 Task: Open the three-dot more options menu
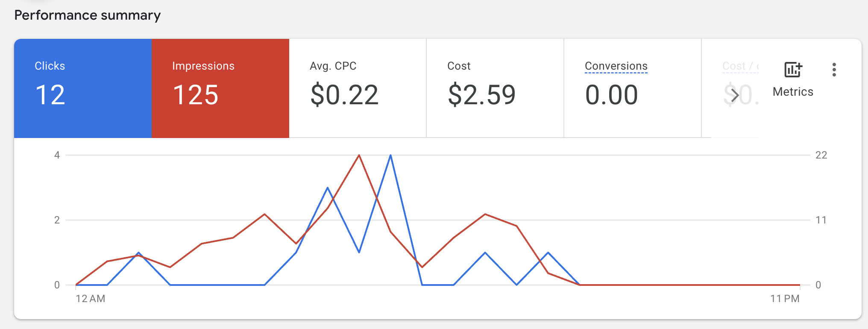point(834,70)
